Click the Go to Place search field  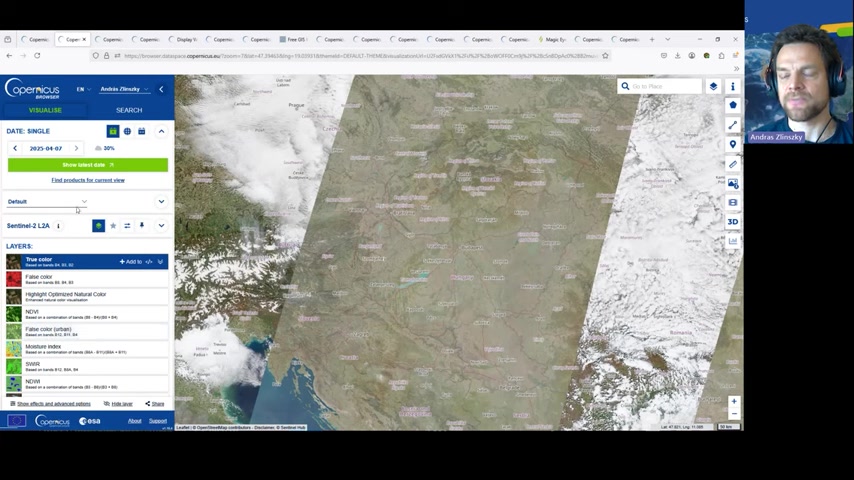coord(663,87)
